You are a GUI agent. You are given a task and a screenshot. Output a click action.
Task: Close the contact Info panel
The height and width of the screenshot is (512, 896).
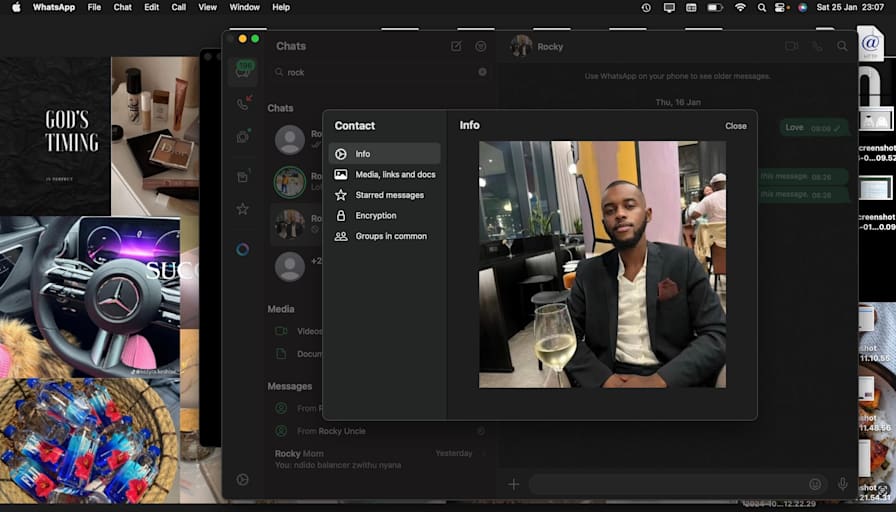pos(735,126)
